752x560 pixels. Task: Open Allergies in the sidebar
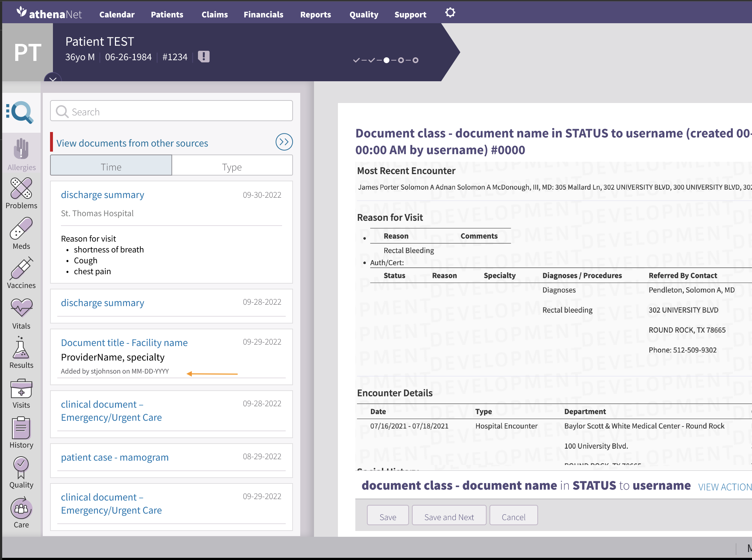pyautogui.click(x=21, y=155)
